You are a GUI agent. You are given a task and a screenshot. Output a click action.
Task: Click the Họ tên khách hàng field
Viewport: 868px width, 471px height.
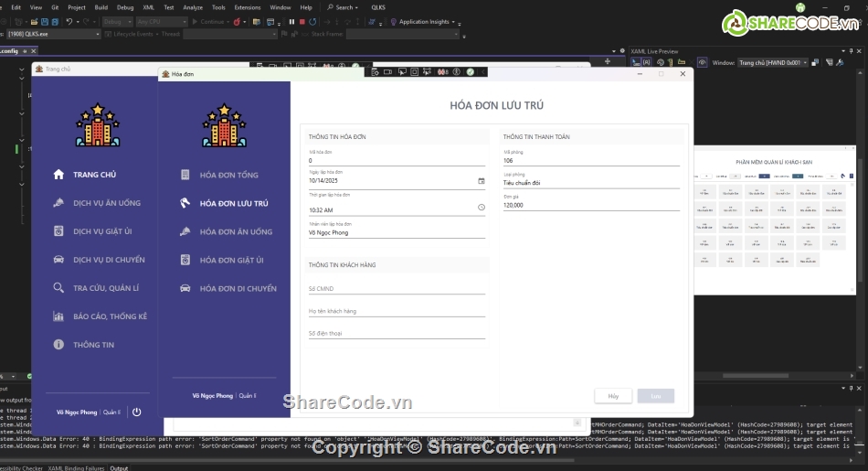(397, 312)
